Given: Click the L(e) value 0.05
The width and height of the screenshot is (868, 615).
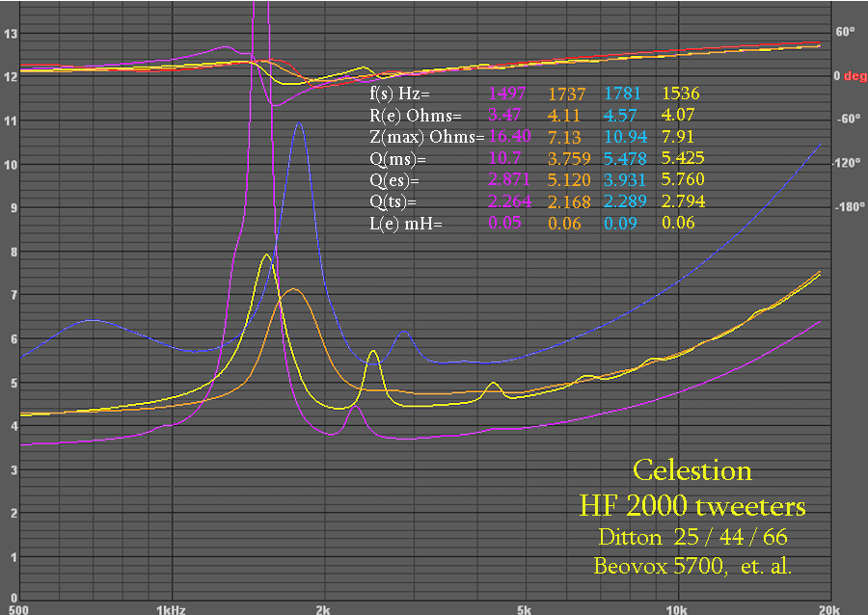Looking at the screenshot, I should [504, 223].
